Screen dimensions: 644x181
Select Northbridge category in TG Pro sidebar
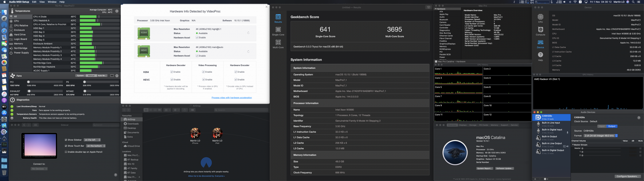click(x=20, y=48)
